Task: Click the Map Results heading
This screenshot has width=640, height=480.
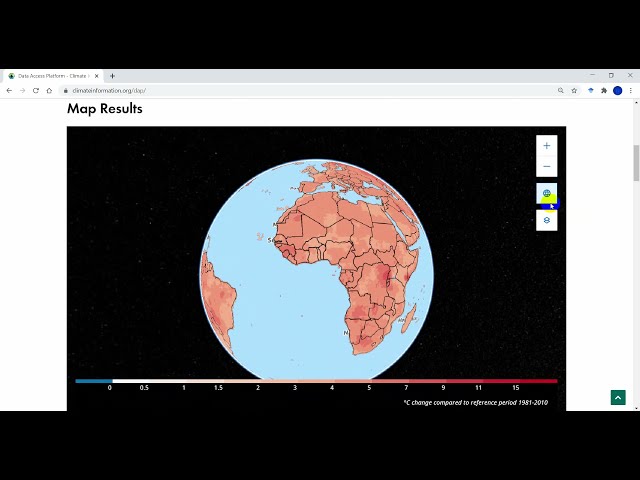Action: [105, 109]
